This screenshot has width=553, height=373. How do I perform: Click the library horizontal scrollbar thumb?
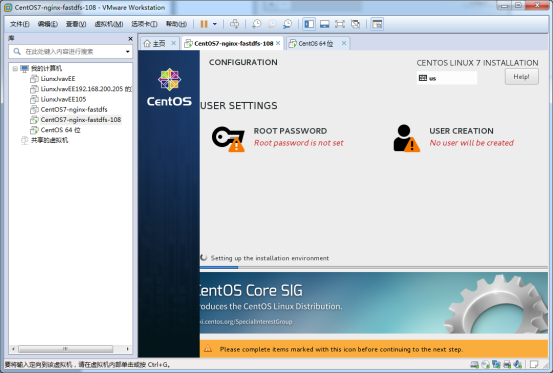coord(66,349)
